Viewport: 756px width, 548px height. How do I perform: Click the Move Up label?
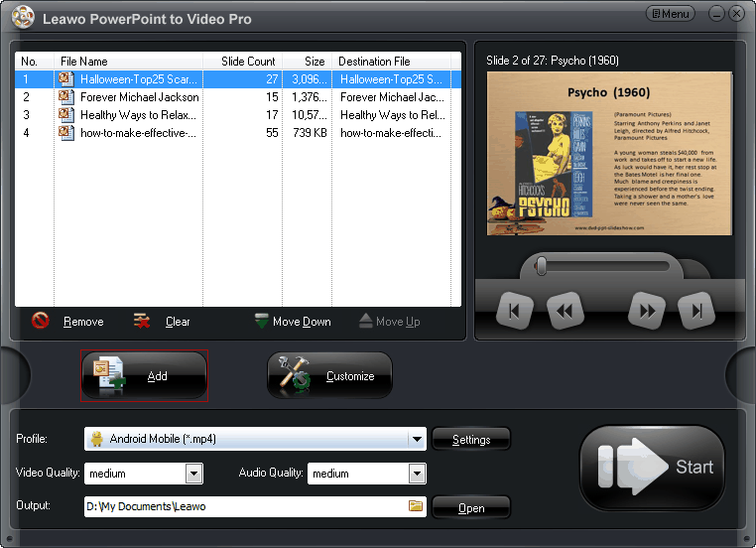pos(398,322)
